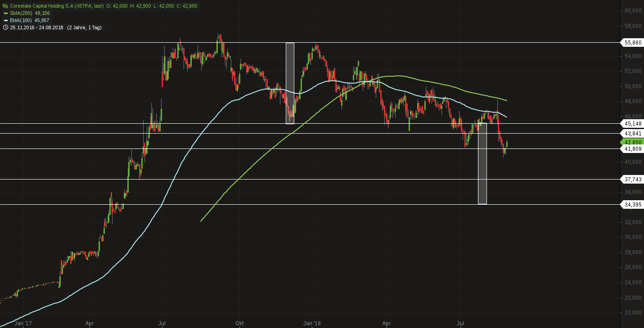
Task: Open the date range 25.11.2016 - 24.08.2018 selector
Action: (36, 27)
